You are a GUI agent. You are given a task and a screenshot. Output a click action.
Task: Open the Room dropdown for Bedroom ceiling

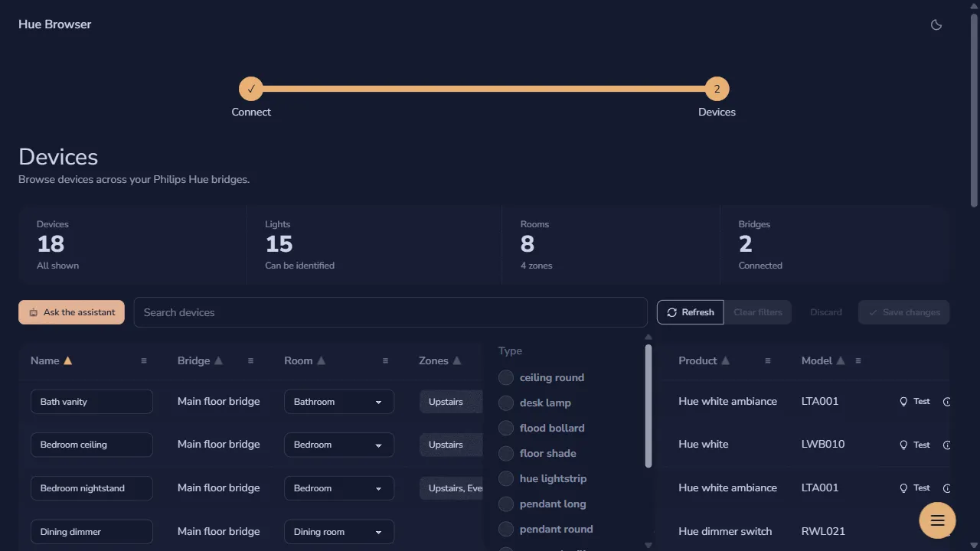coord(339,445)
